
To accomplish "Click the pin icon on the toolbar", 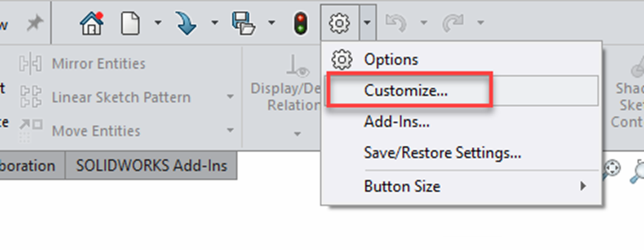I will [x=35, y=24].
